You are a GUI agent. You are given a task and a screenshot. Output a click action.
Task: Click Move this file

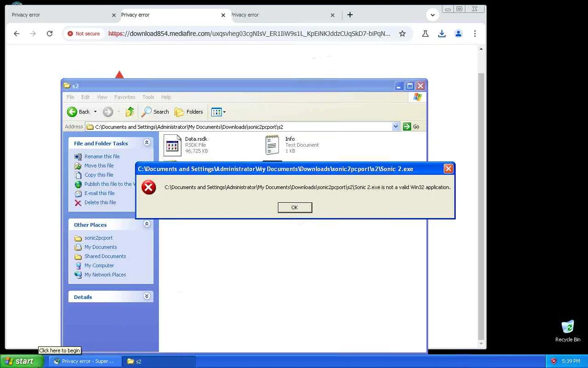[x=99, y=166]
